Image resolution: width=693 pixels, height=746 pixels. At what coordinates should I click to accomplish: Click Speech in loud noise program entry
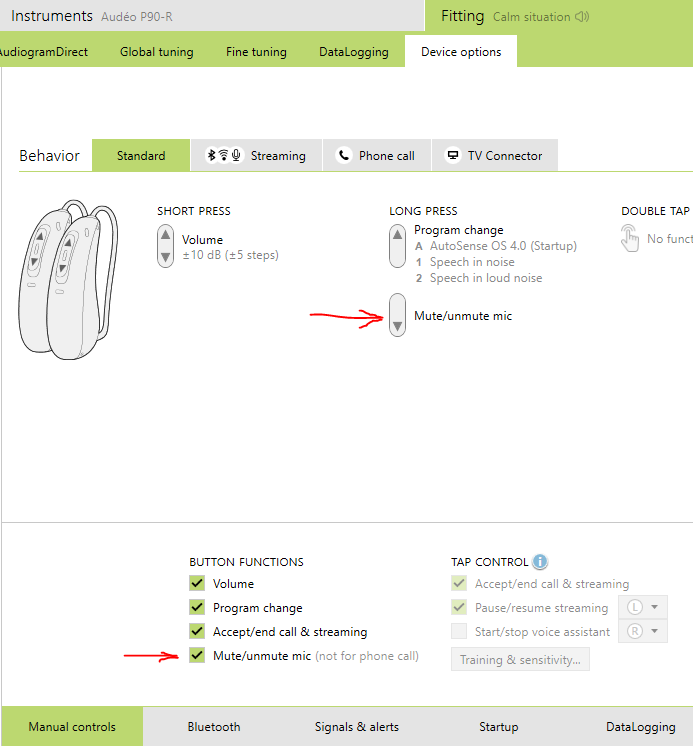click(x=486, y=278)
